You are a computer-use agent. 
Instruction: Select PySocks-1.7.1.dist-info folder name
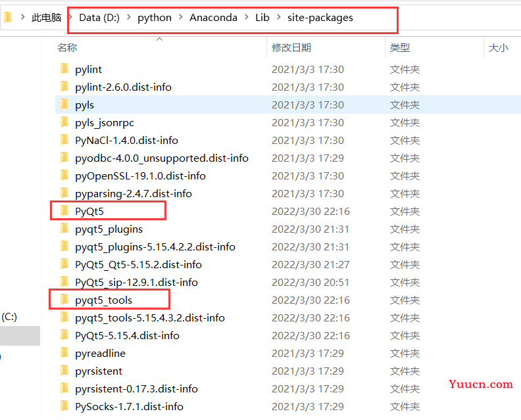click(129, 407)
